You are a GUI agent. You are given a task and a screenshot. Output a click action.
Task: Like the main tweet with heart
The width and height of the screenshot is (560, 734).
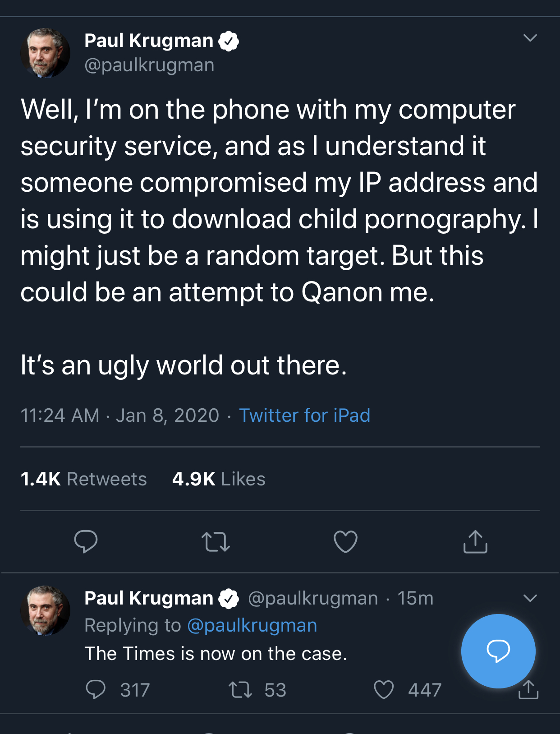[x=345, y=542]
